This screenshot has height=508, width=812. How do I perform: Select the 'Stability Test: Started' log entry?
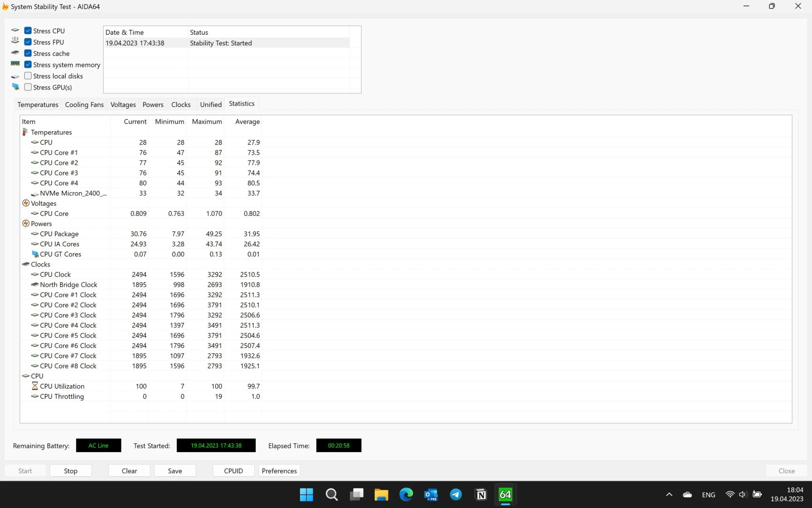click(227, 43)
